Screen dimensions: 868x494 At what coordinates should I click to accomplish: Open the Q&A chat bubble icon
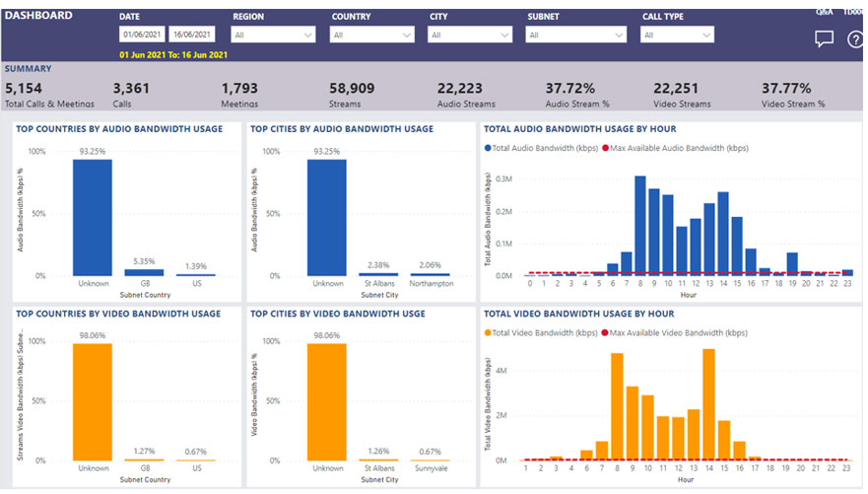click(x=824, y=38)
